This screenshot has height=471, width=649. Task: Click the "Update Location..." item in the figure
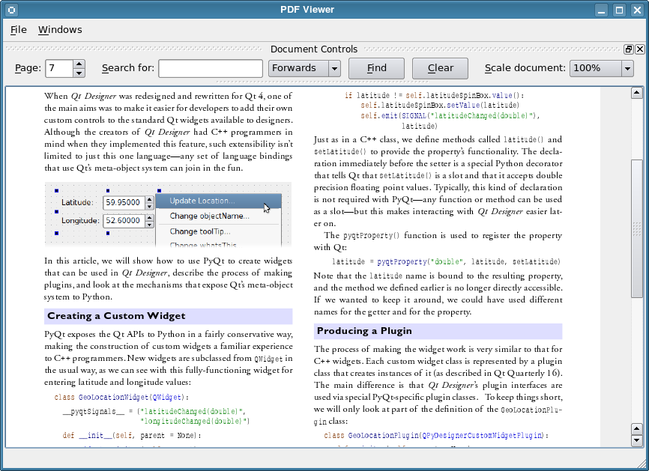[202, 201]
